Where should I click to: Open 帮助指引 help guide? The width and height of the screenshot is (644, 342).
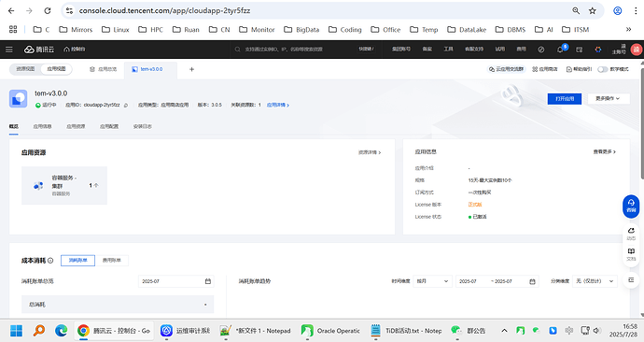click(579, 69)
